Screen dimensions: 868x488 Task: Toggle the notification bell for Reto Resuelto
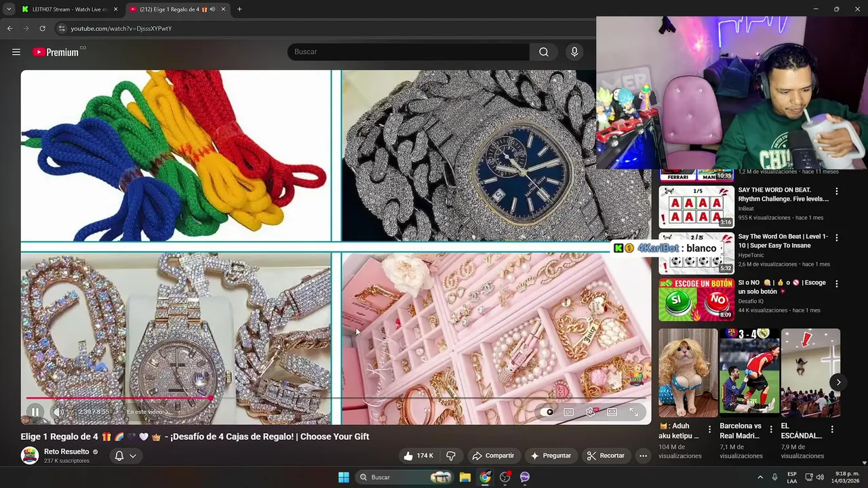(119, 455)
